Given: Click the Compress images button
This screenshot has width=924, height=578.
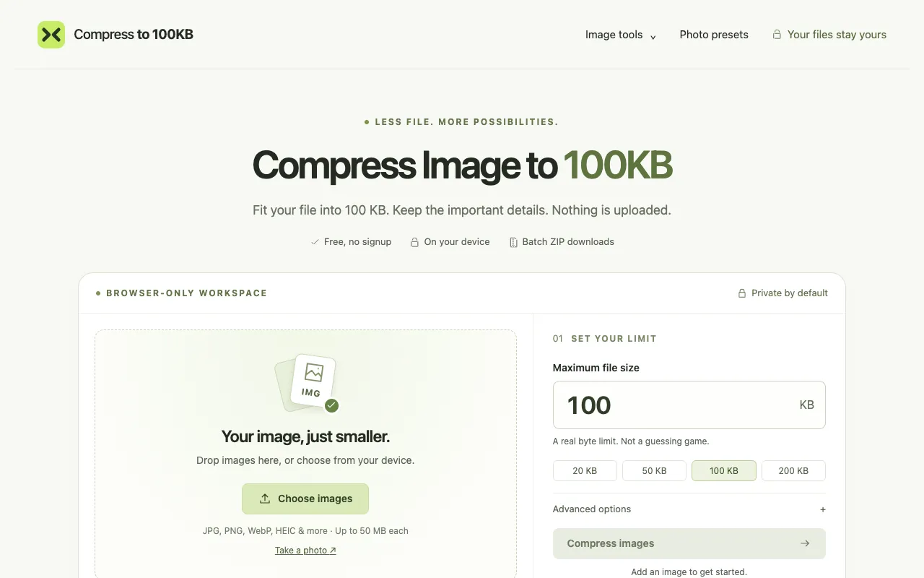Looking at the screenshot, I should click(689, 543).
